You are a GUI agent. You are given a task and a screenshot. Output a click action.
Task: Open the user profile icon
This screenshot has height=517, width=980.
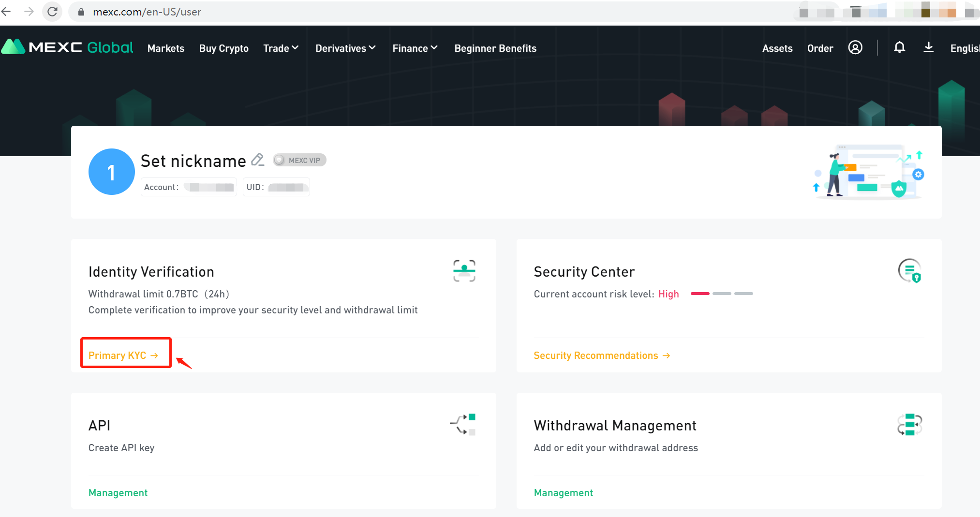pos(855,47)
